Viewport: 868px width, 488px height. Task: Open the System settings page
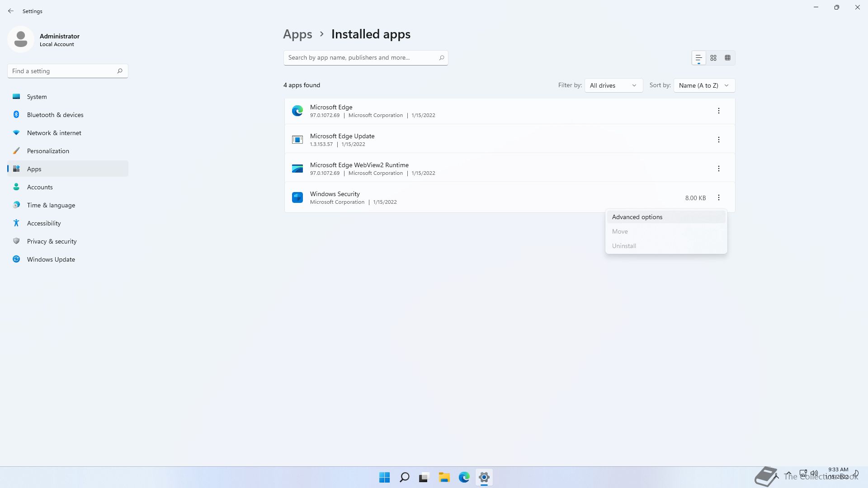pyautogui.click(x=68, y=97)
